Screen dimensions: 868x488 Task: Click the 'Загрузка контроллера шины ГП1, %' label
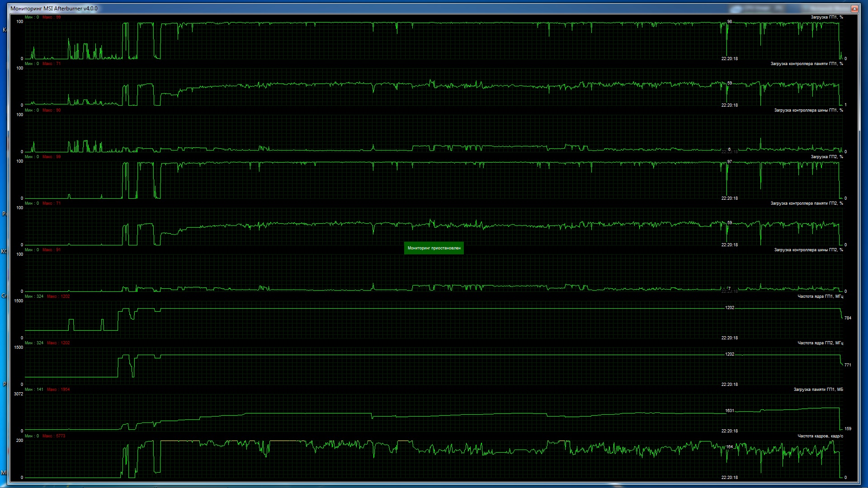click(x=808, y=110)
